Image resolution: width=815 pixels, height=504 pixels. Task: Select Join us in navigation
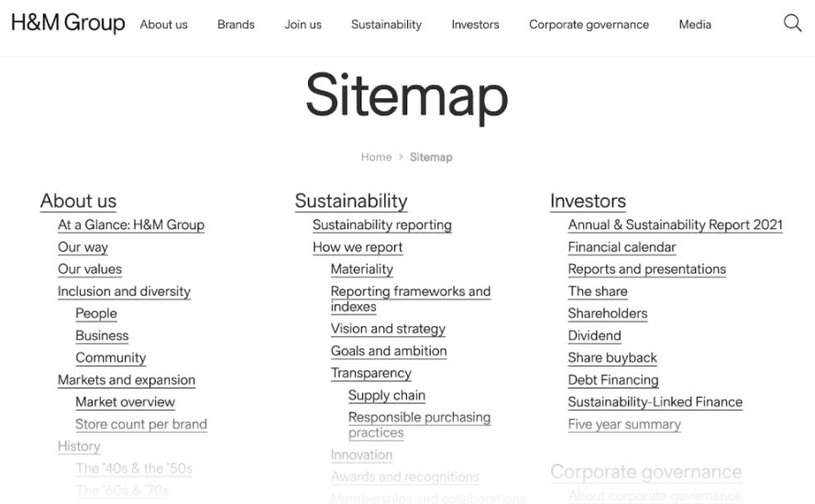pyautogui.click(x=303, y=25)
